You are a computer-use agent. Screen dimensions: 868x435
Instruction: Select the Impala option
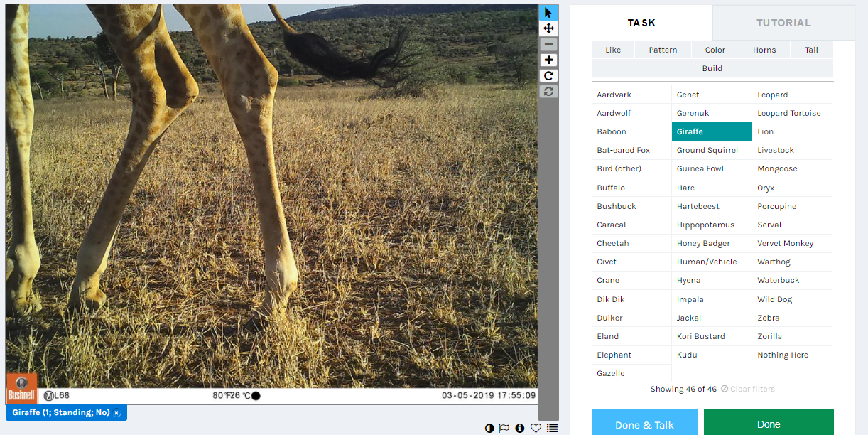pos(712,299)
